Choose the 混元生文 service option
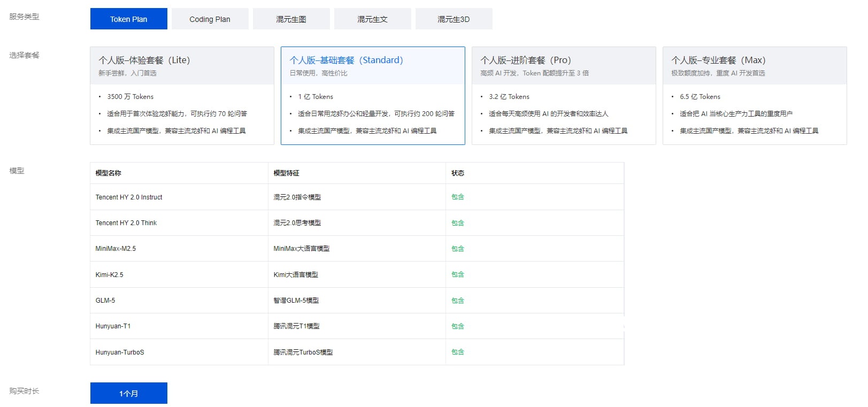This screenshot has width=868, height=407. tap(372, 19)
